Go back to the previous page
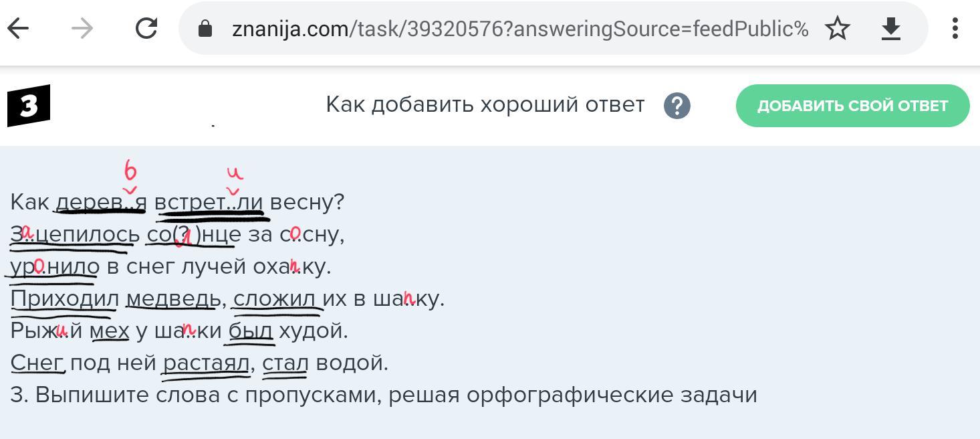Image resolution: width=980 pixels, height=439 pixels. 19,29
